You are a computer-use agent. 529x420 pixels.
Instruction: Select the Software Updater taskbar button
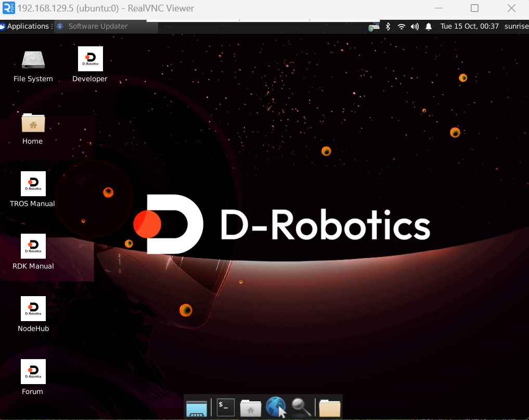(106, 27)
